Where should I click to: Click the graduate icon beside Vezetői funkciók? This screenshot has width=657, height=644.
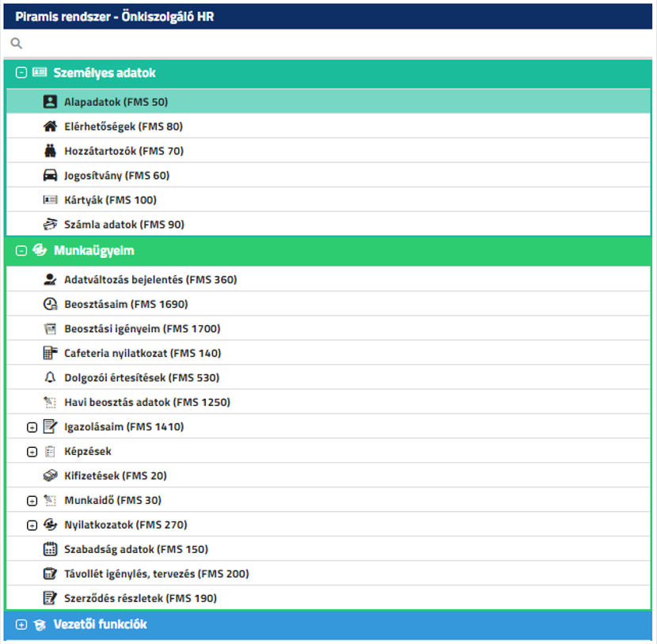pos(40,625)
